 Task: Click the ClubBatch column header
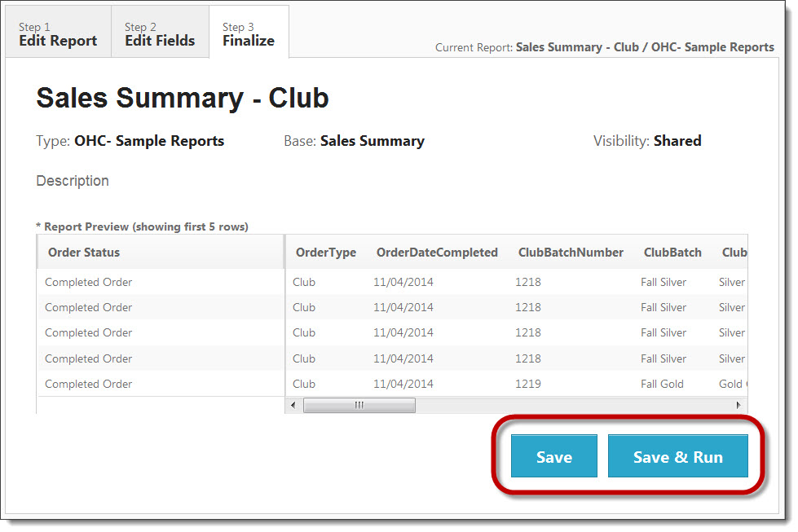[x=672, y=253]
